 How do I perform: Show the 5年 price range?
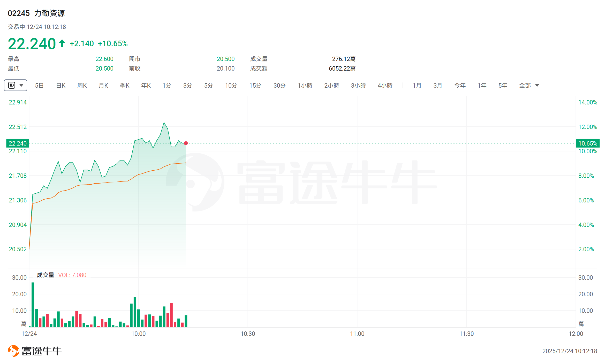(x=503, y=86)
